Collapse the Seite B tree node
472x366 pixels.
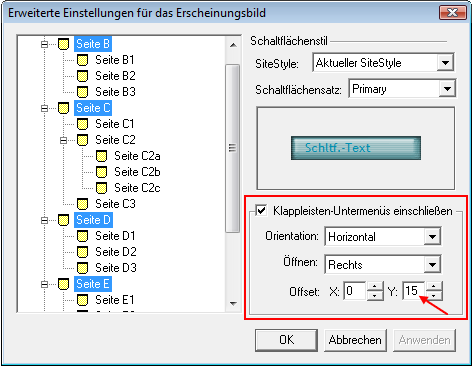tap(44, 44)
